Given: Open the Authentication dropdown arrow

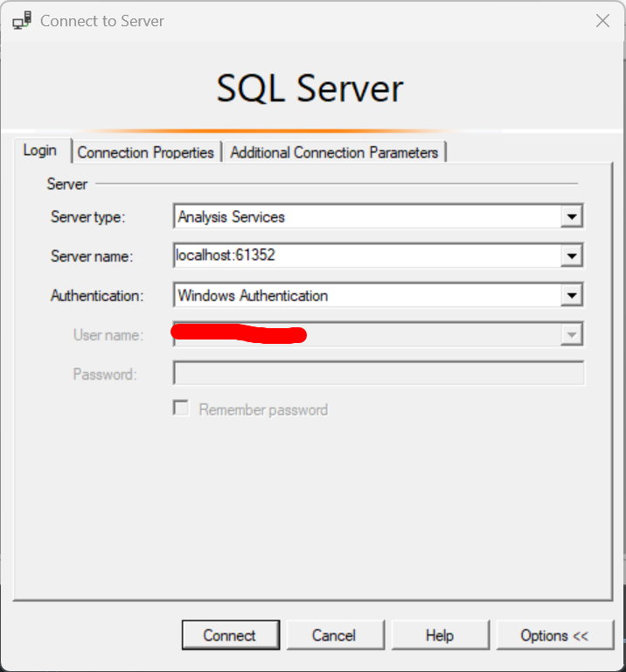Looking at the screenshot, I should pos(572,295).
